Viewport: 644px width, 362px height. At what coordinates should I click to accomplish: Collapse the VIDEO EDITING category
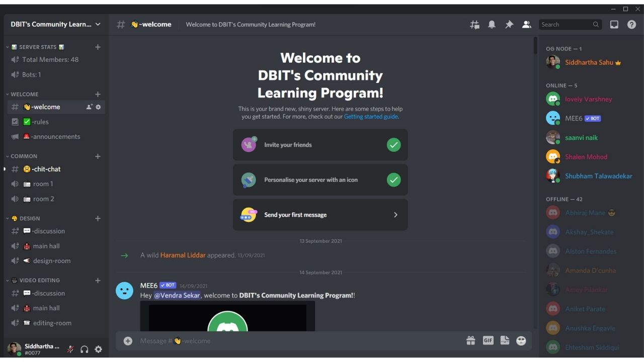pyautogui.click(x=33, y=280)
